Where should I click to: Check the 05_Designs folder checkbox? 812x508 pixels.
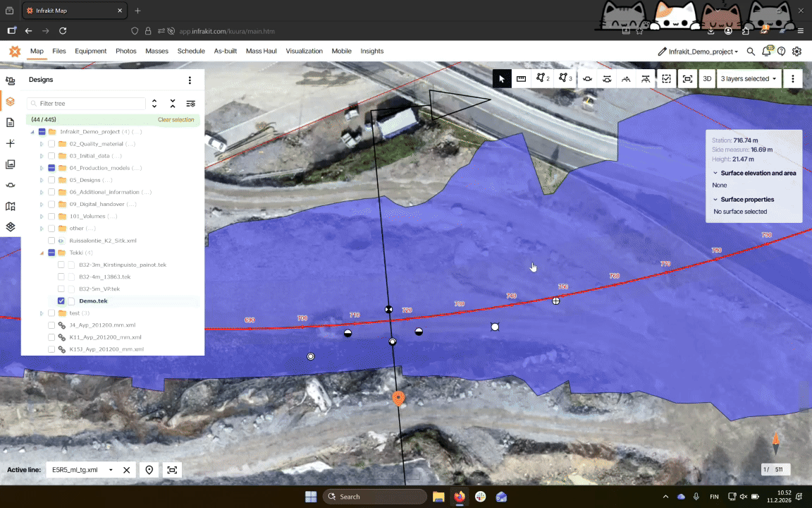[x=51, y=181]
